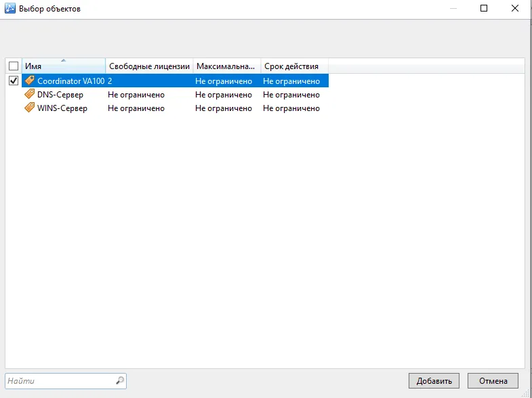Viewport: 532px width, 398px height.
Task: Select the Coordinator VA100 row name
Action: point(71,81)
